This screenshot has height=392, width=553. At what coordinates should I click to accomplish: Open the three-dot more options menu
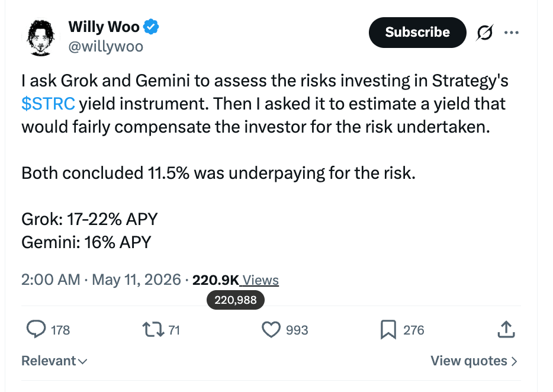click(x=511, y=33)
